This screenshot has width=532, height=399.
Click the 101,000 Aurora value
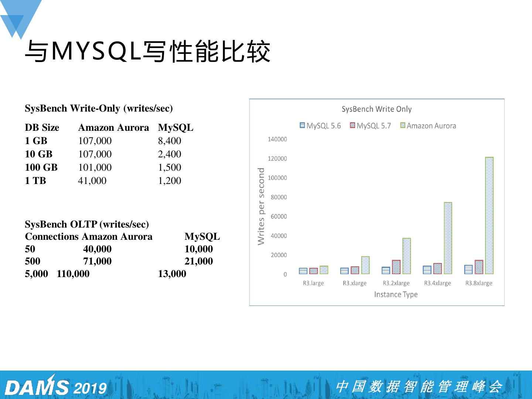[x=95, y=167]
